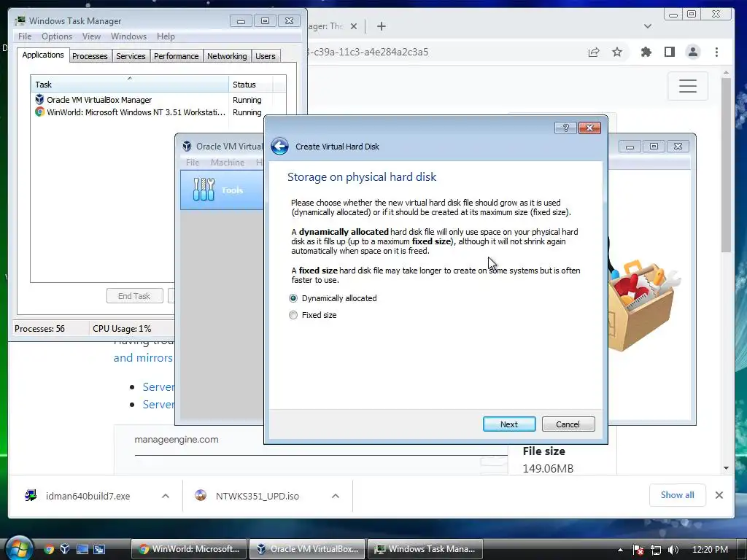Toggle the Chrome side panel icon
This screenshot has height=560, width=747.
tap(670, 52)
